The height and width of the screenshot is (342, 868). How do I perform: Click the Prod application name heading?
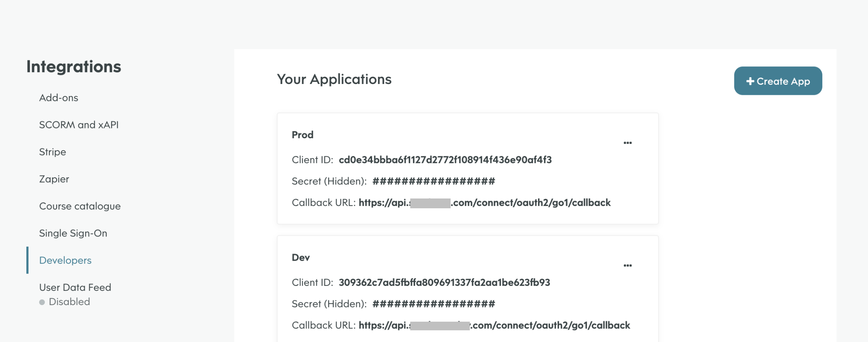[x=302, y=135]
